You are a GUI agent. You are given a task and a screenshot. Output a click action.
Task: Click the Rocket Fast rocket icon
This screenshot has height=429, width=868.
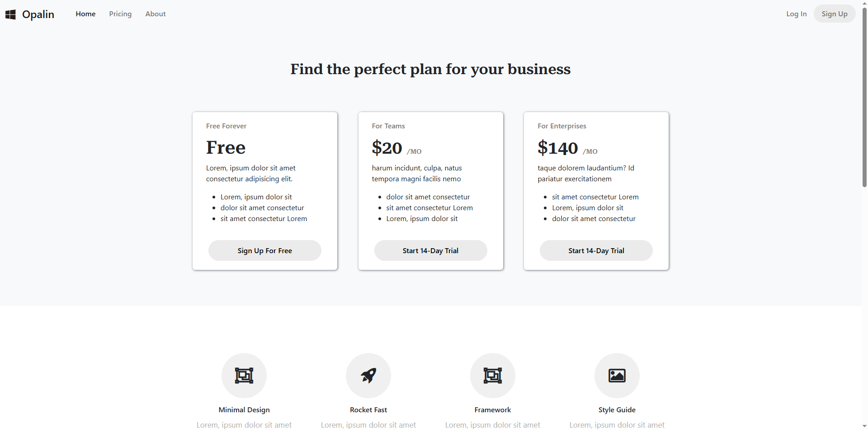(368, 375)
